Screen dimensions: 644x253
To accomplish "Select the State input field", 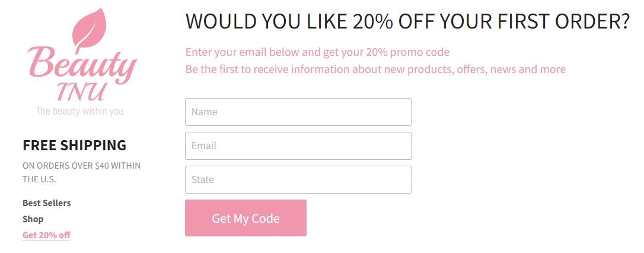I will click(298, 179).
